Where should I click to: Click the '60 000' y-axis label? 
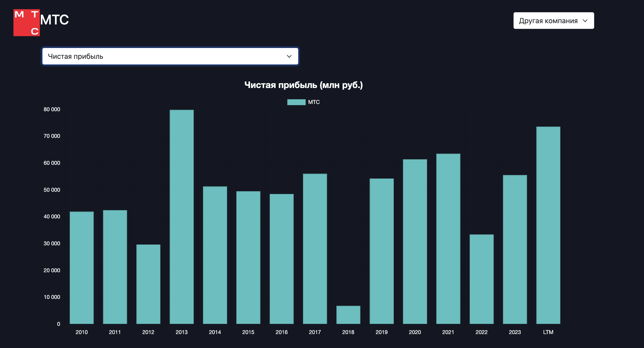(52, 163)
